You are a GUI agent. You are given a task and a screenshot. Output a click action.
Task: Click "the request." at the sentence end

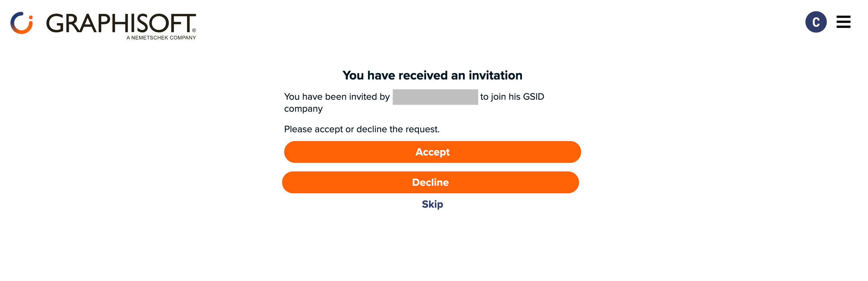click(x=414, y=129)
